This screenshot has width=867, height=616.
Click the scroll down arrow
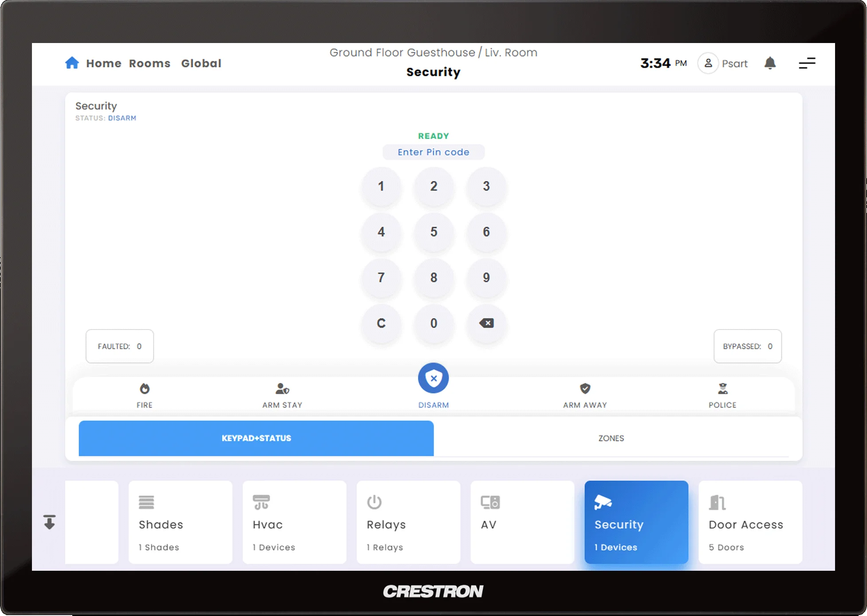(50, 522)
